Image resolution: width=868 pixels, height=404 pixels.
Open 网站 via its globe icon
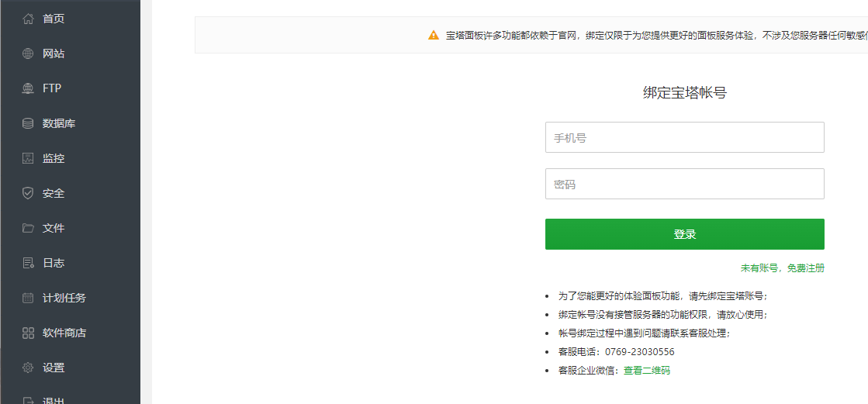28,54
